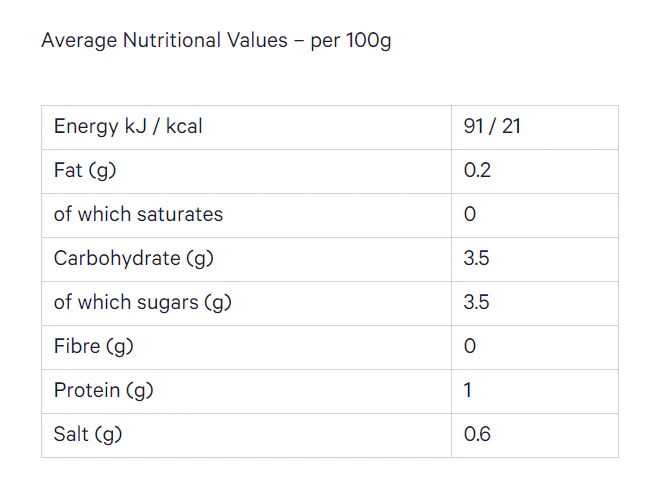Image resolution: width=660 pixels, height=500 pixels.
Task: Click the salt value 0.6
Action: (477, 434)
